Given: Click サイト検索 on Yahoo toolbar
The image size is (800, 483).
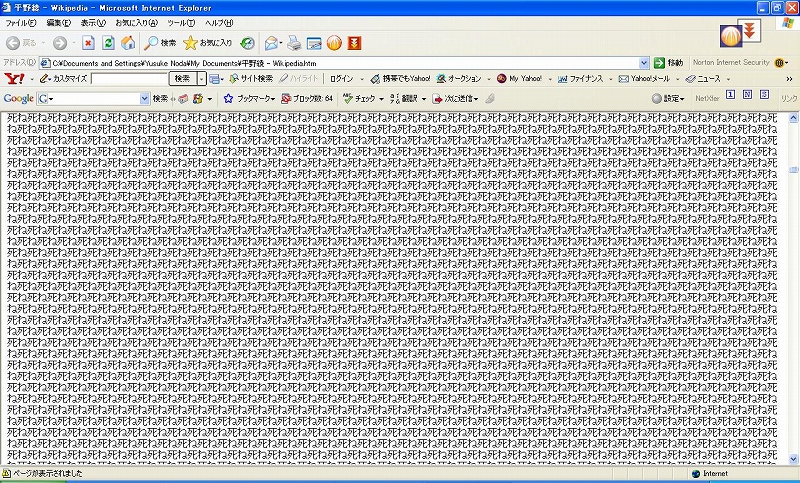Looking at the screenshot, I should click(x=251, y=79).
